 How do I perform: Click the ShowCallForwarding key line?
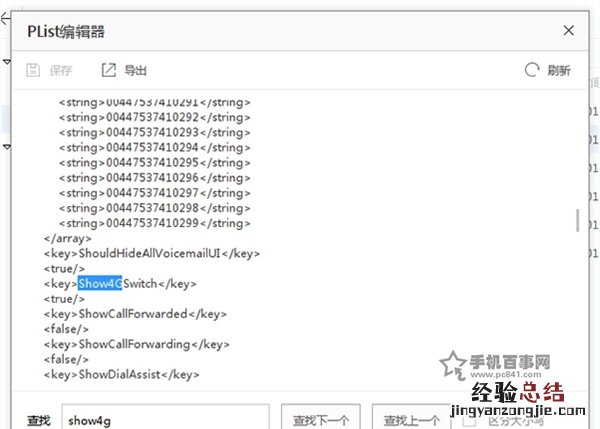click(x=137, y=344)
